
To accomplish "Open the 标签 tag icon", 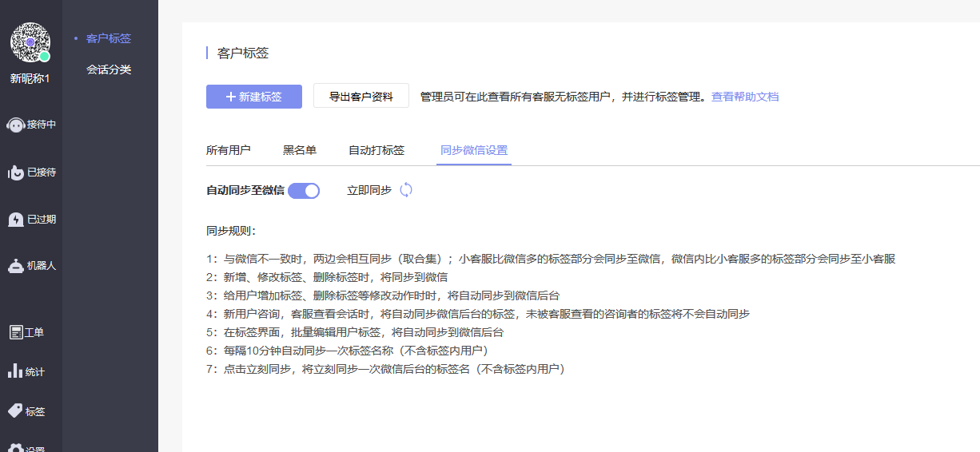I will pyautogui.click(x=15, y=411).
